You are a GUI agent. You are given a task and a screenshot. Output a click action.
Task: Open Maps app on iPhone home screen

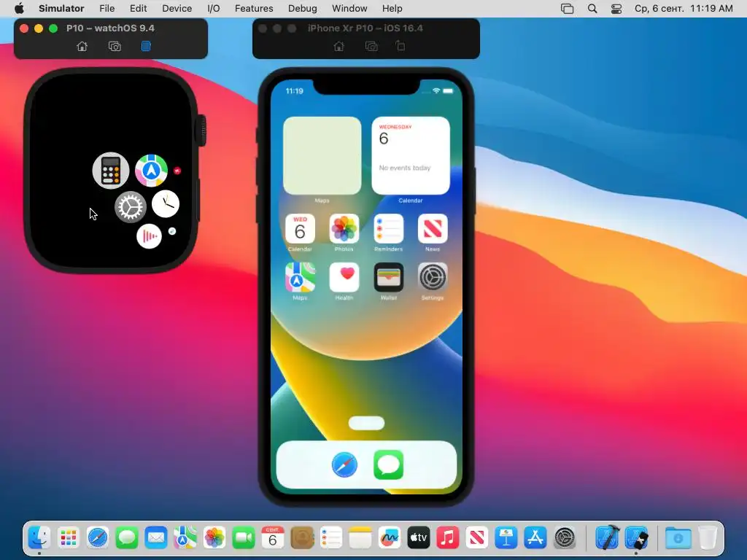coord(300,277)
